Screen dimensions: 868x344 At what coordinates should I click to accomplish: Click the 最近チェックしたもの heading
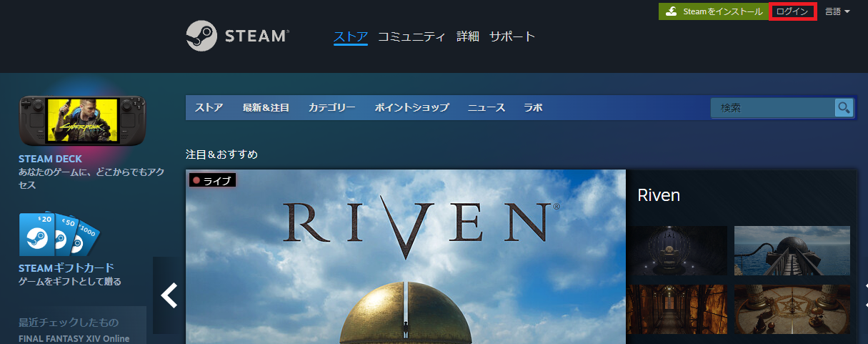click(x=69, y=323)
